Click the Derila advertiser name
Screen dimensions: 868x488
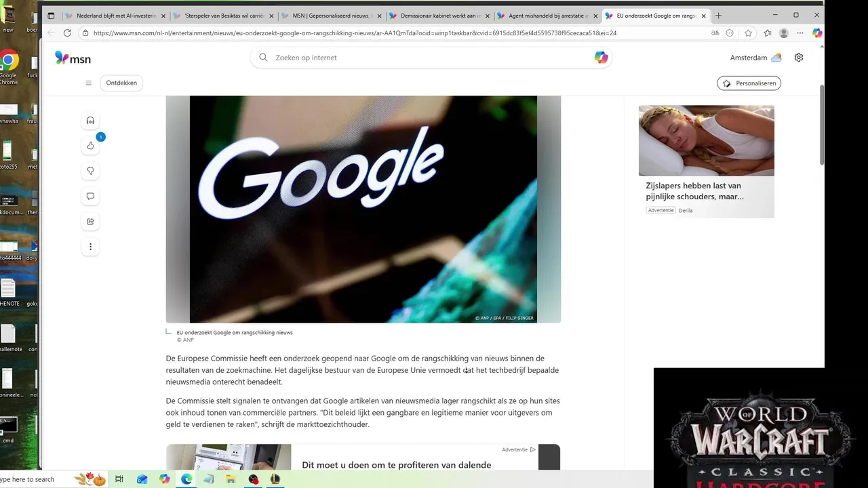[686, 210]
